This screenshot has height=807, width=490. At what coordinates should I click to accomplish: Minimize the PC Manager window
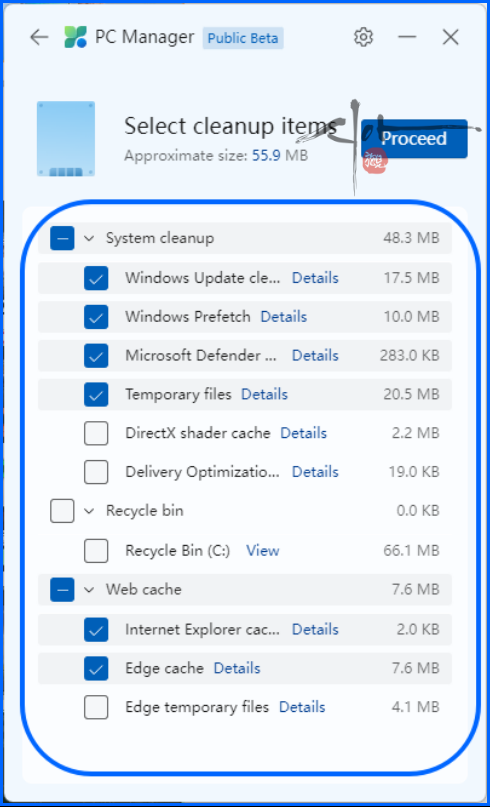pos(407,38)
